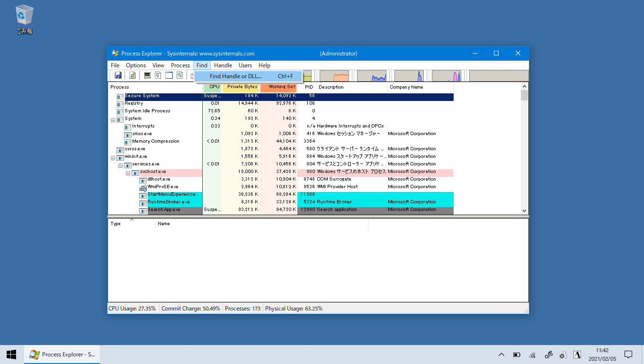Click the Registry process icon

click(120, 104)
